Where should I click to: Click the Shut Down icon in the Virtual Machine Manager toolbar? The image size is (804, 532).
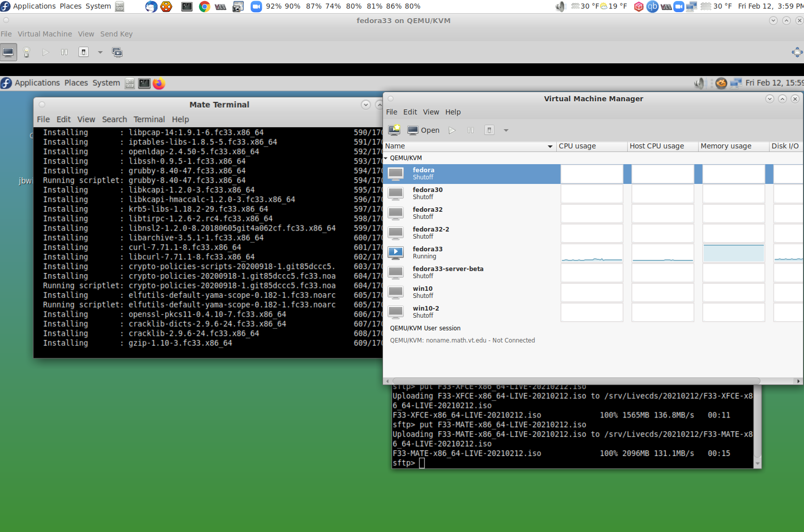point(489,130)
